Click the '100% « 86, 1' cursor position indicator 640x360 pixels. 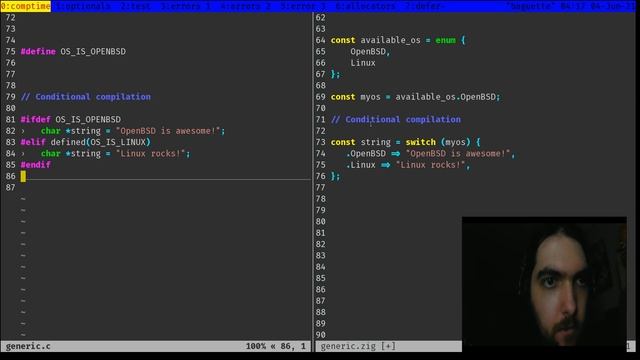click(276, 347)
